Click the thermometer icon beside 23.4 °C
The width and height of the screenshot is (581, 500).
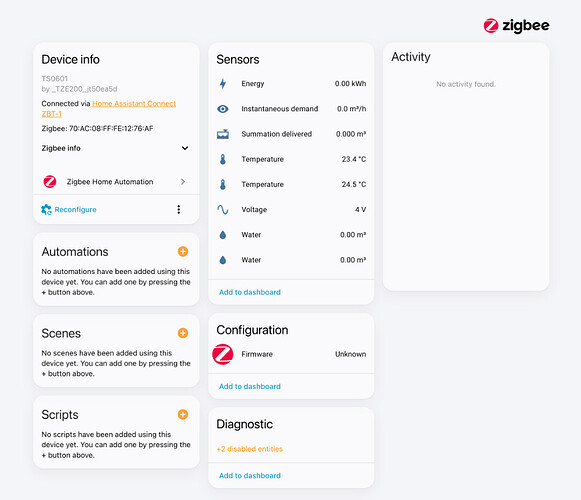click(x=223, y=159)
